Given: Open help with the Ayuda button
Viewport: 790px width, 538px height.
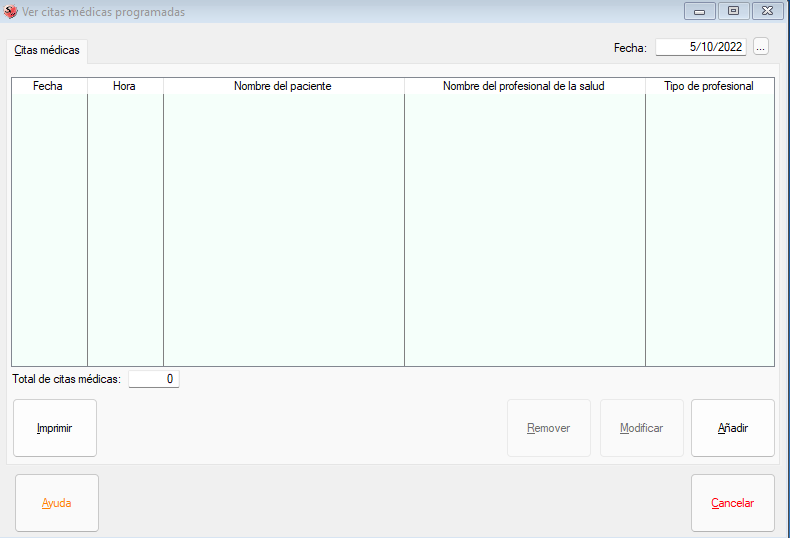Looking at the screenshot, I should pos(56,503).
